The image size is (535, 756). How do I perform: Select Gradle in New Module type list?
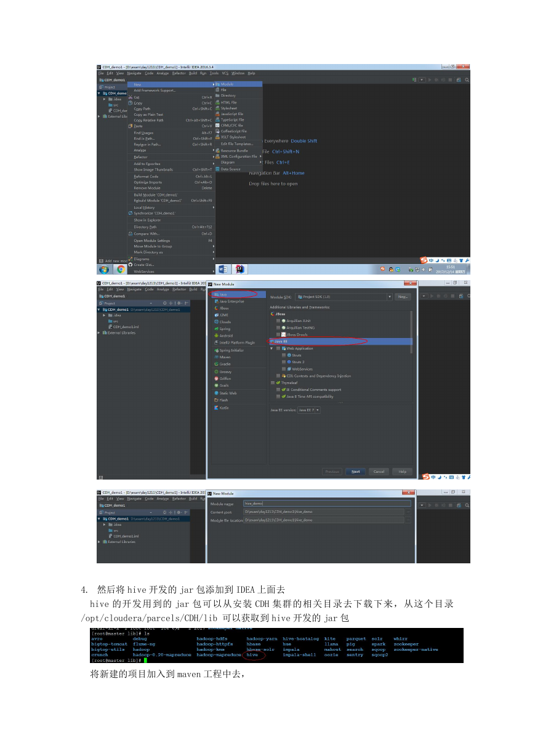point(239,364)
